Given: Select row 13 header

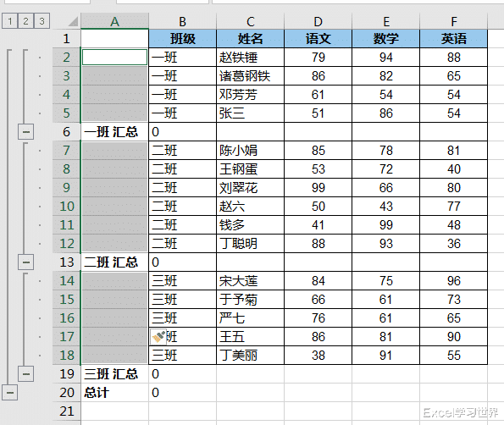Looking at the screenshot, I should pos(67,262).
